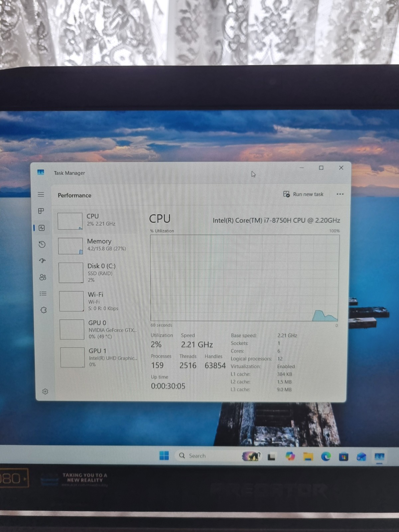Image resolution: width=399 pixels, height=532 pixels.
Task: Click the Handles count 63854
Action: click(x=215, y=365)
